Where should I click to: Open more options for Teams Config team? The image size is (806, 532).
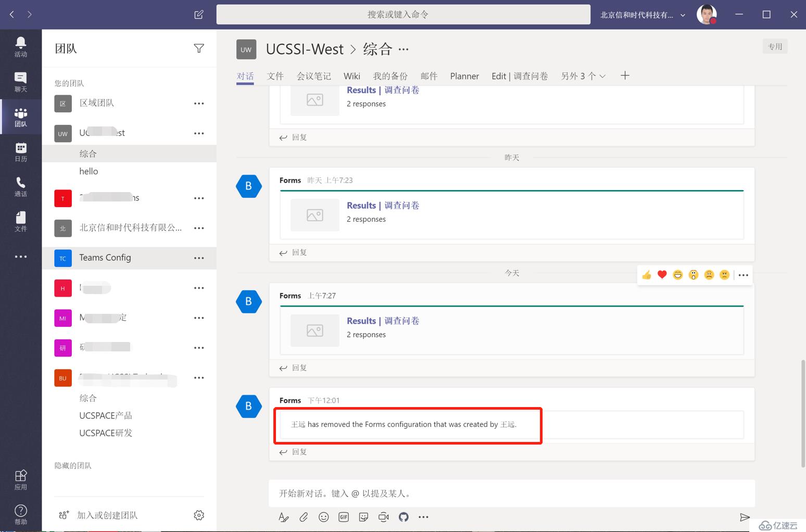point(199,258)
